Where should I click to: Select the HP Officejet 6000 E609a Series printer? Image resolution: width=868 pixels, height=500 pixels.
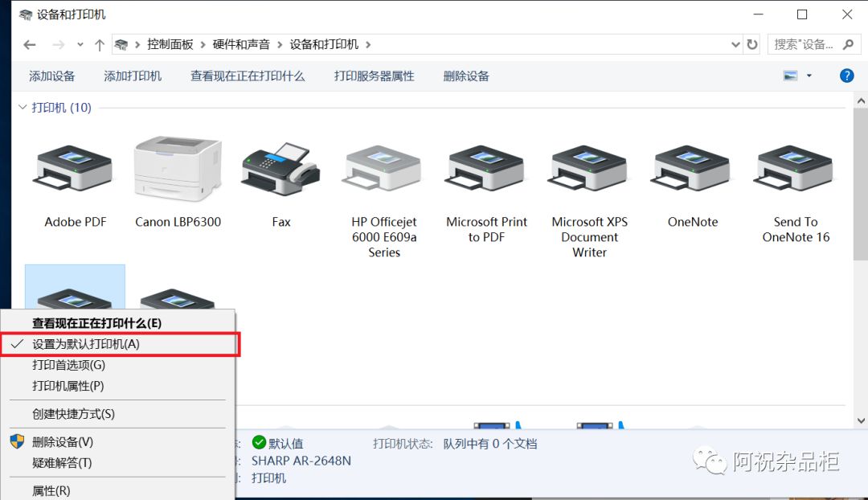383,168
